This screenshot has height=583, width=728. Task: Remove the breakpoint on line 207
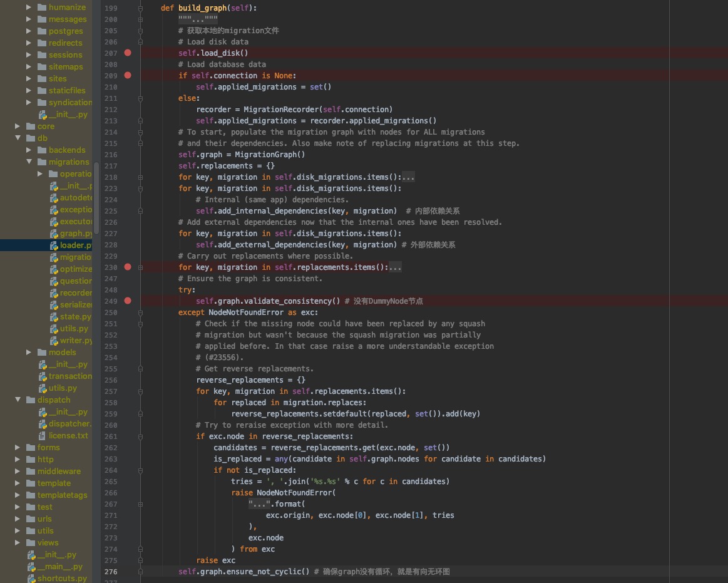(x=128, y=53)
